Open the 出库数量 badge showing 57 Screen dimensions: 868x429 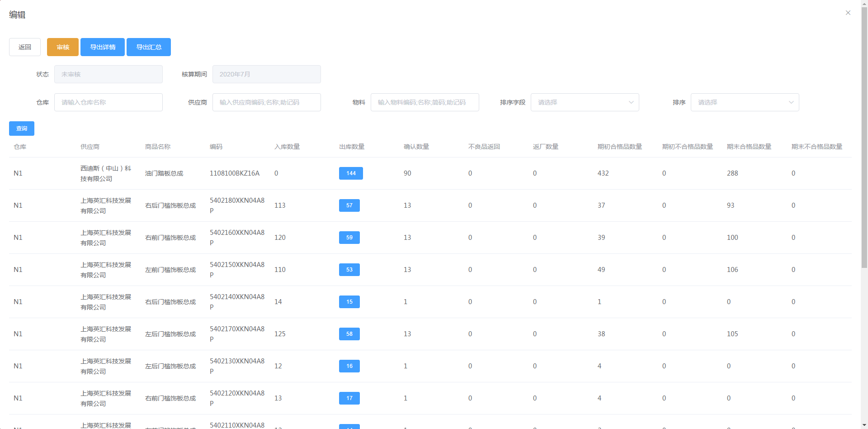(349, 205)
